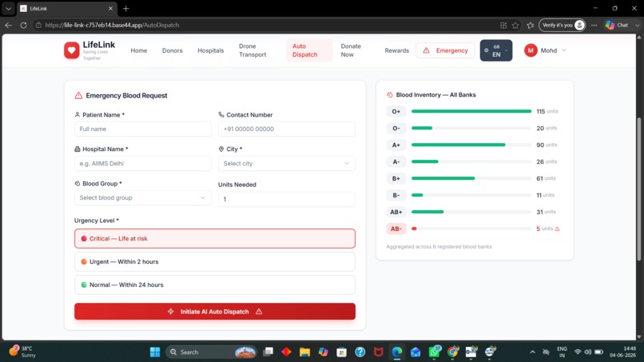Screen dimensions: 644x362
Task: Open the Hospitals nav link
Action: pos(211,50)
